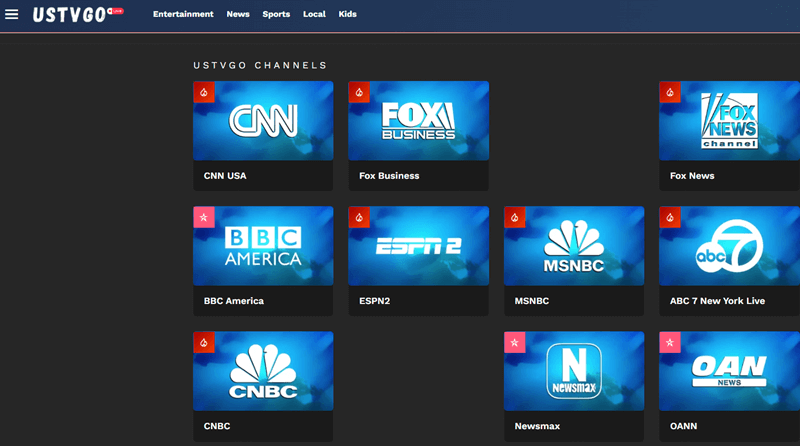
Task: Open the Entertainment menu item
Action: [183, 14]
